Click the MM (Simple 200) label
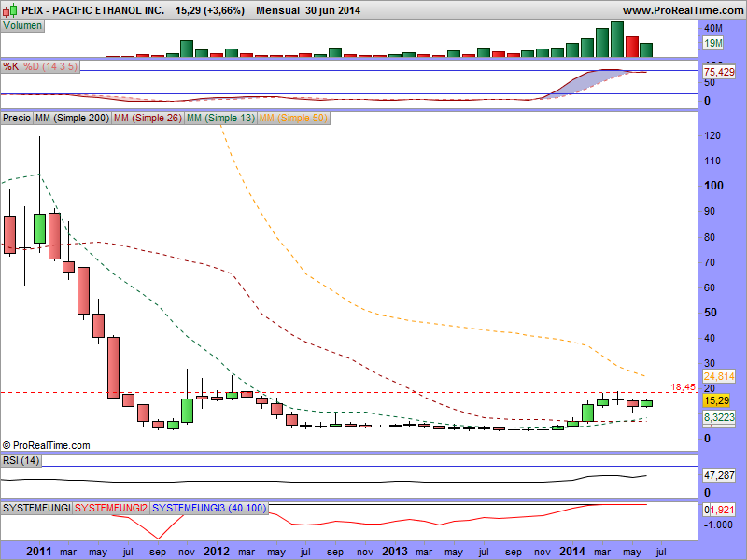 [x=73, y=118]
